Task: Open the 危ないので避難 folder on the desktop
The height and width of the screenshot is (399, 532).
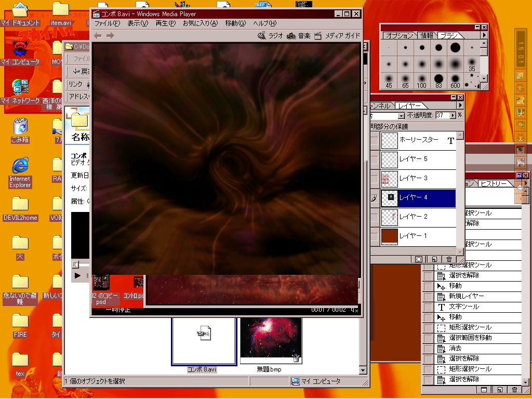Action: click(x=20, y=289)
